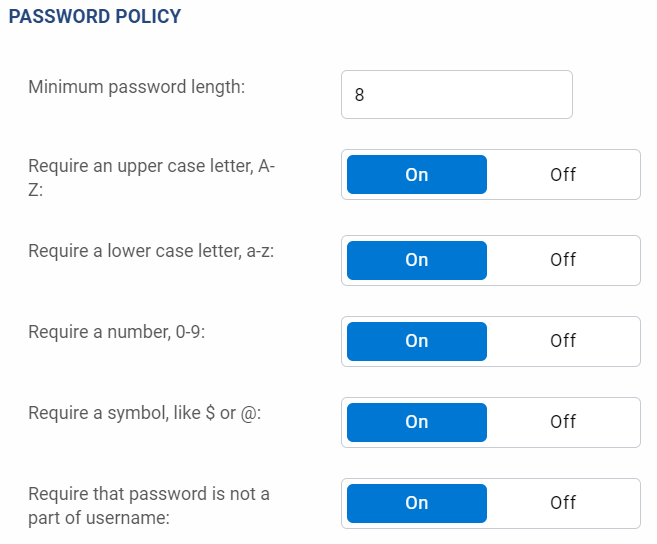
Task: Set password not part of username to Off
Action: tap(563, 503)
